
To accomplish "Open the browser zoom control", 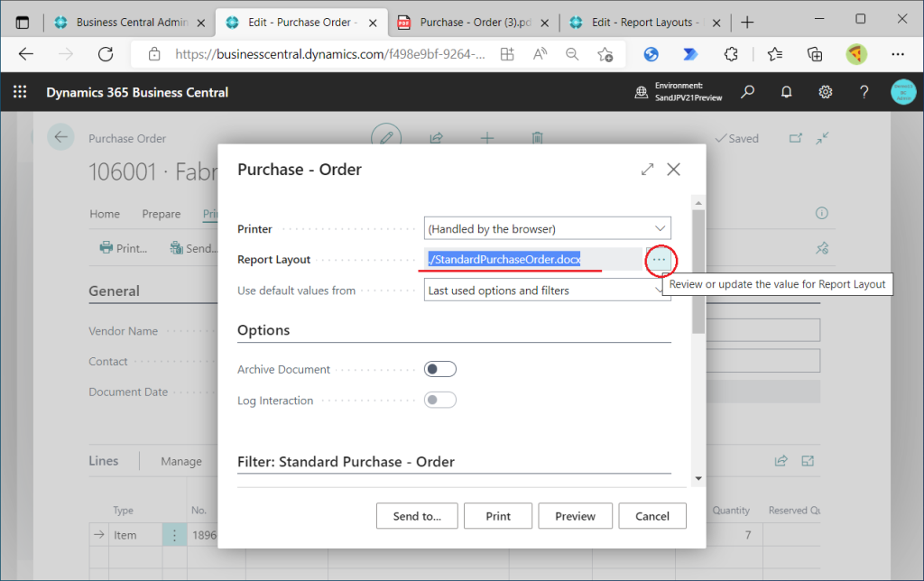I will click(571, 54).
